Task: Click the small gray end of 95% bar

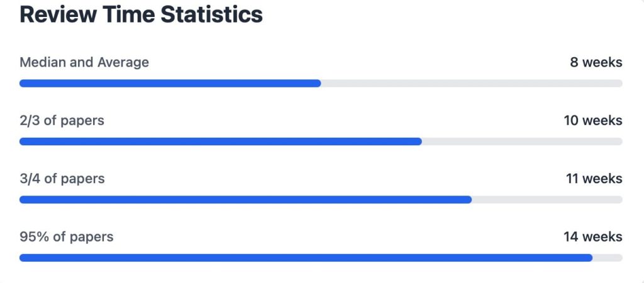Action: point(608,258)
